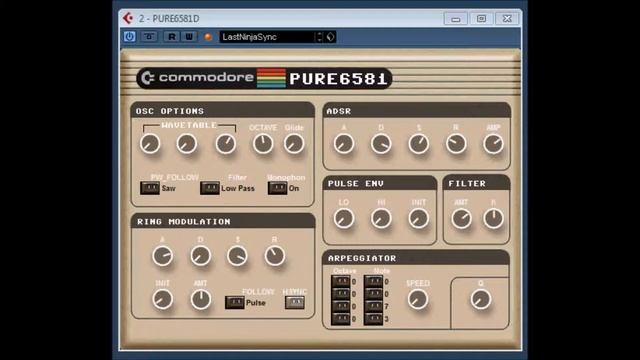Image resolution: width=640 pixels, height=360 pixels.
Task: Click the OCTAVE knob in OSC Options
Action: tap(263, 144)
